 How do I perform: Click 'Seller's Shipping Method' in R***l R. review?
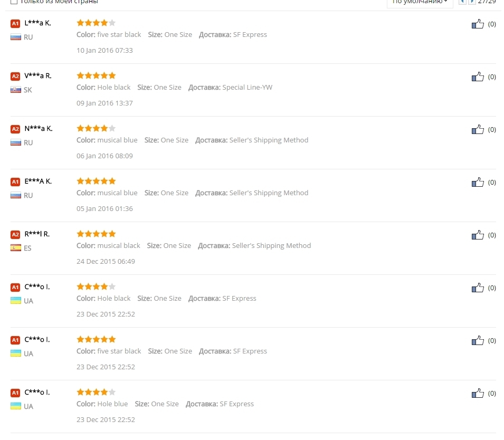tap(271, 245)
